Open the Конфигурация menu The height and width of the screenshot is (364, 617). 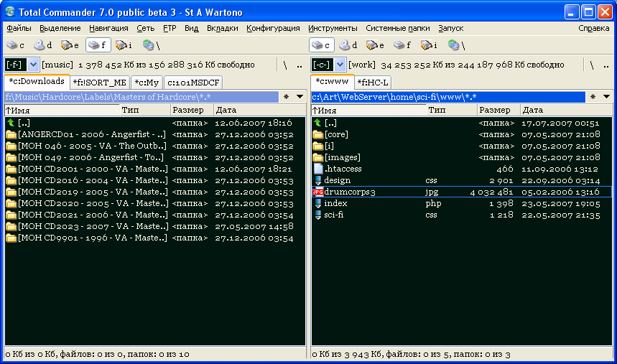point(273,28)
